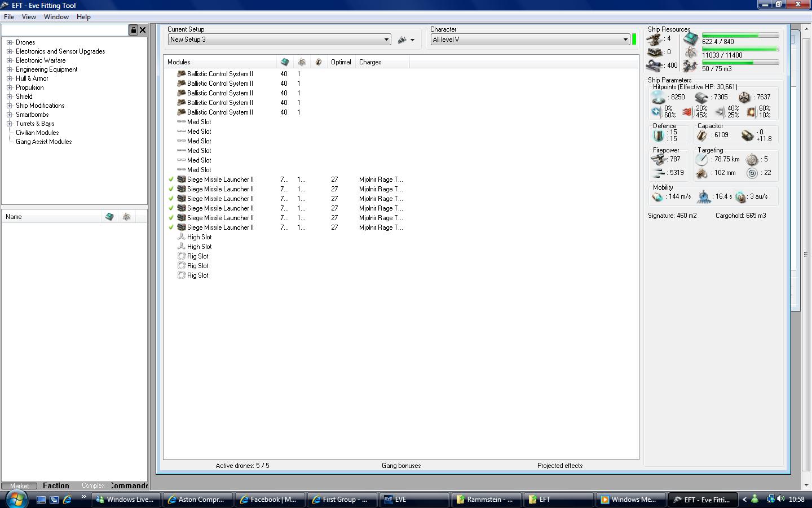Click the Optimal column header
The image size is (812, 508).
point(341,62)
